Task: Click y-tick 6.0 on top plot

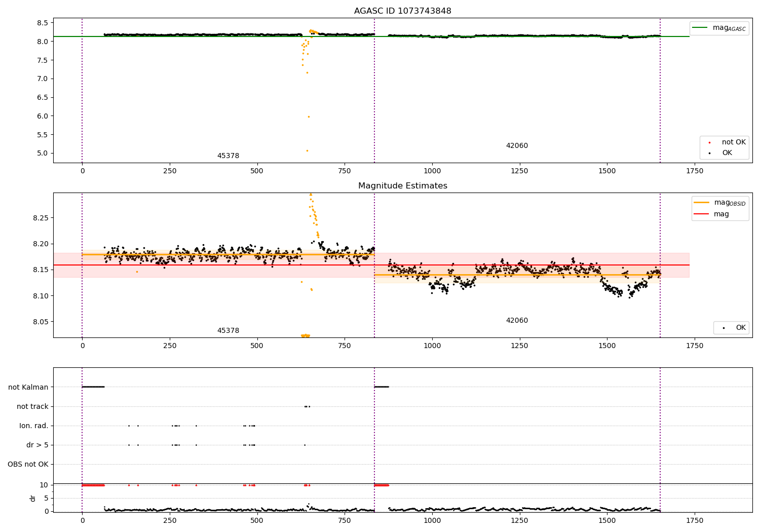Action: (43, 116)
